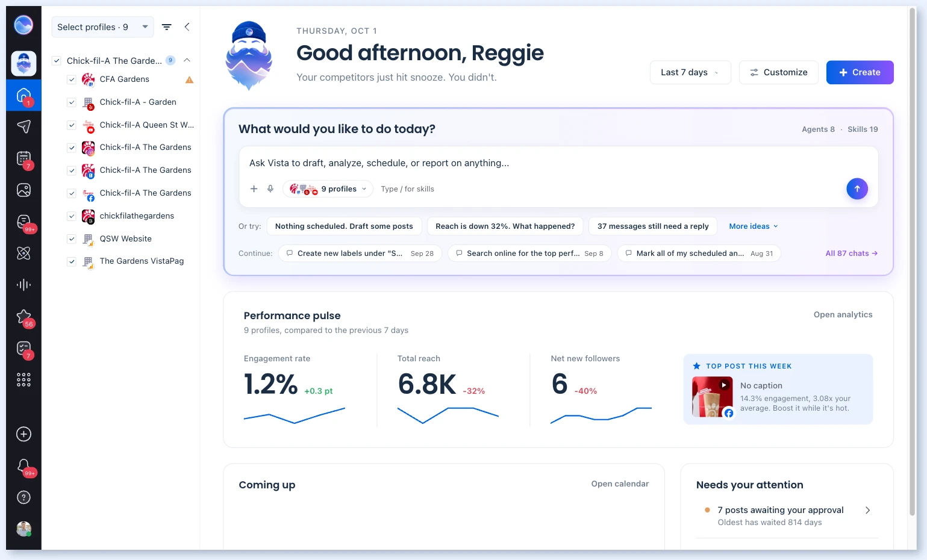Screen dimensions: 927x560
Task: Open the inbox chat icon with 99+ badge
Action: click(23, 222)
